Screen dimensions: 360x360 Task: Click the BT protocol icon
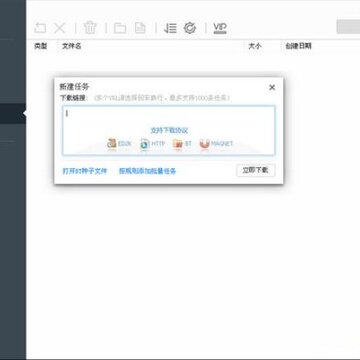point(178,144)
